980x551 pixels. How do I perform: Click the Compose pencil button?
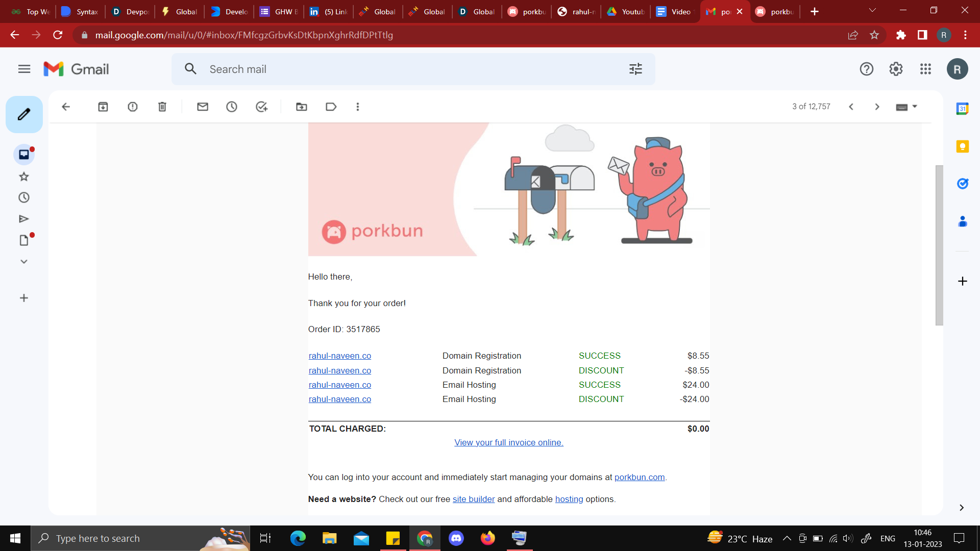click(x=24, y=114)
